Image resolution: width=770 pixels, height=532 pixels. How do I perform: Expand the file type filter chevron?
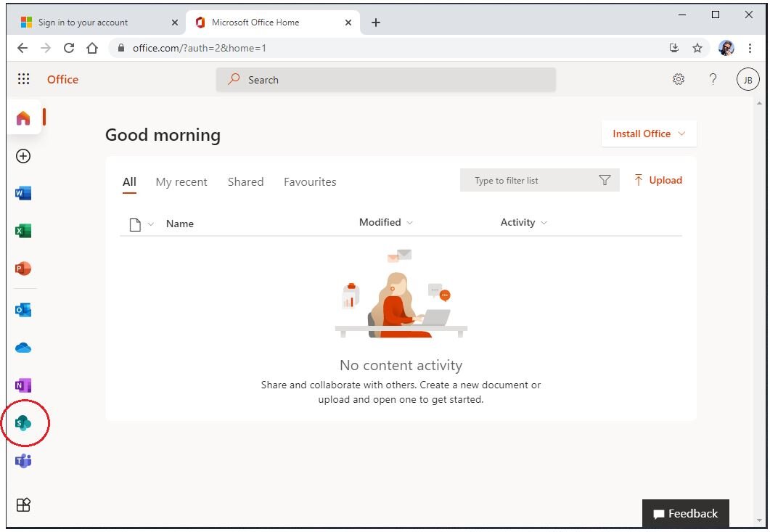[151, 224]
